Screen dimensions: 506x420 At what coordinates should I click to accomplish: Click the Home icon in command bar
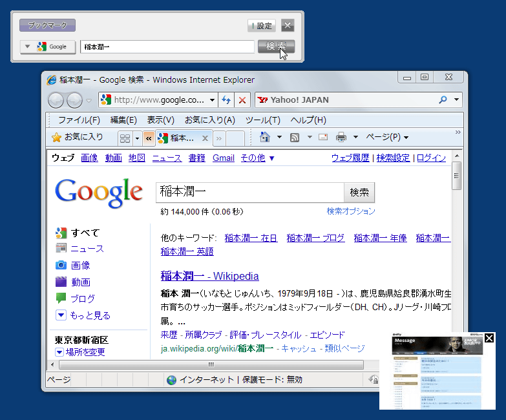(x=264, y=137)
